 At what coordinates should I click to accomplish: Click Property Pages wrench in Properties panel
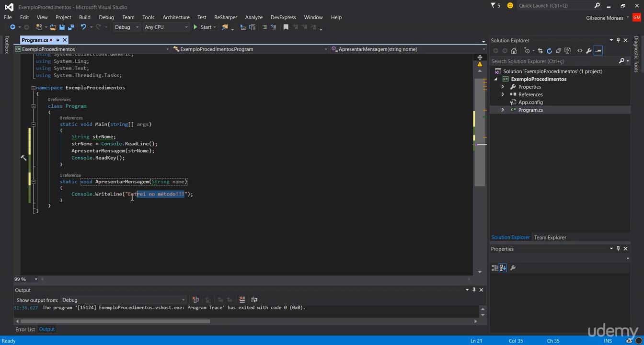click(x=513, y=268)
